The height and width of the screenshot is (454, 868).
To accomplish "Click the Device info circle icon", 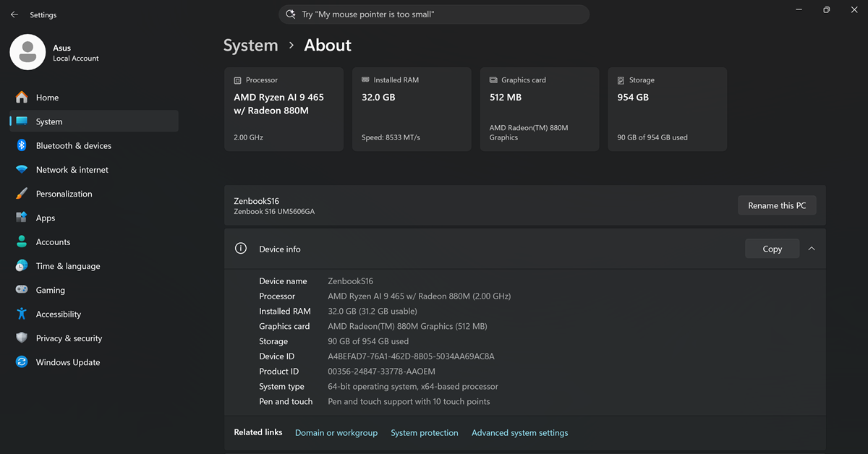I will click(x=241, y=249).
